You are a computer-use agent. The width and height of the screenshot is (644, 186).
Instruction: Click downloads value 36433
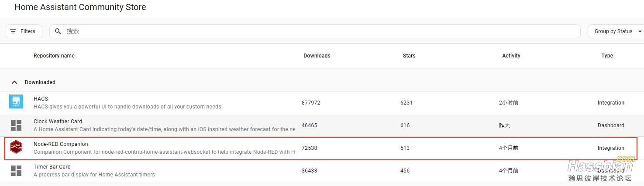[x=310, y=171]
